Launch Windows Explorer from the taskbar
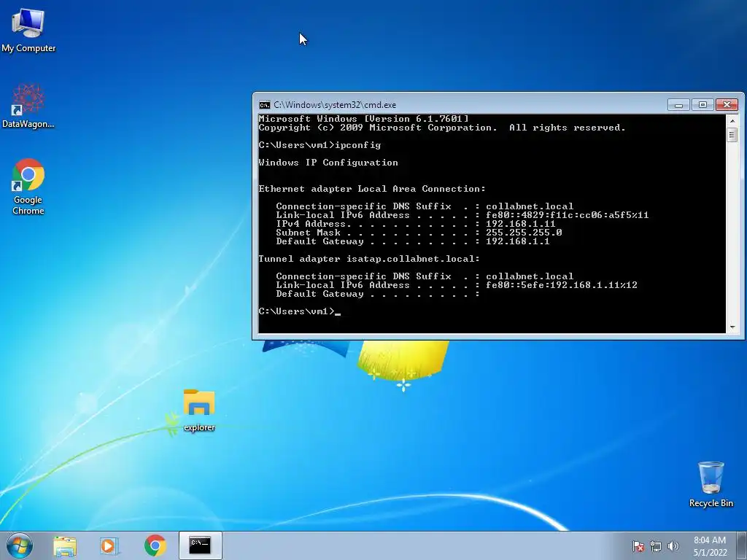This screenshot has width=747, height=560. click(65, 546)
